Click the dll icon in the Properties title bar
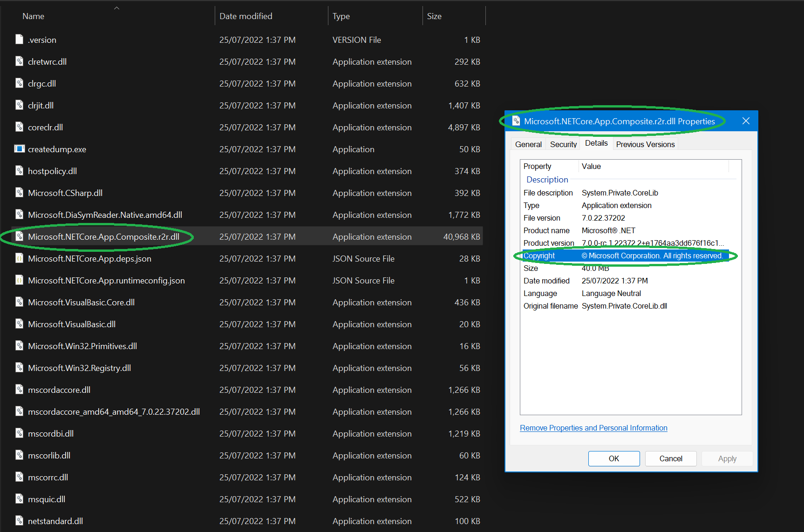Screen dimensions: 804x532 [x=516, y=120]
